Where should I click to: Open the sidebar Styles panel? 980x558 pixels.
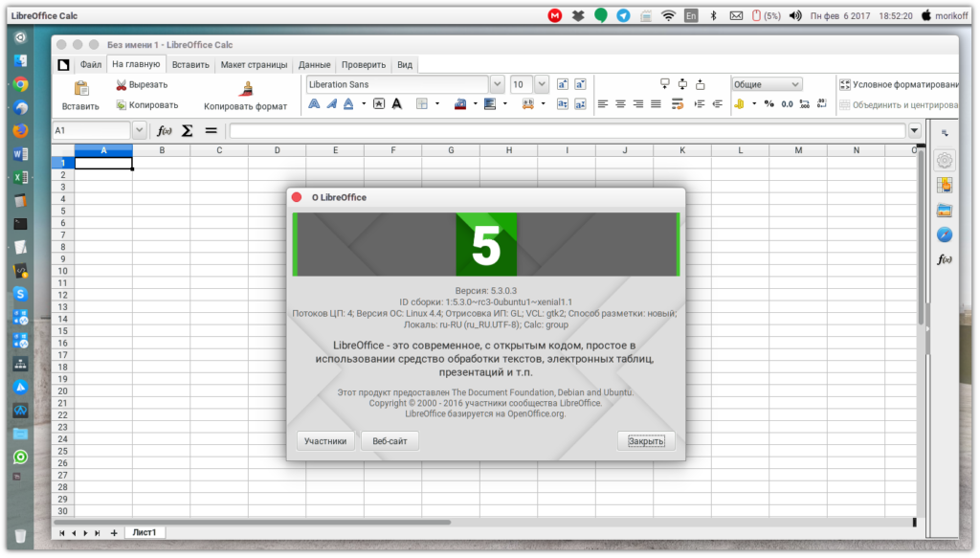(x=945, y=186)
